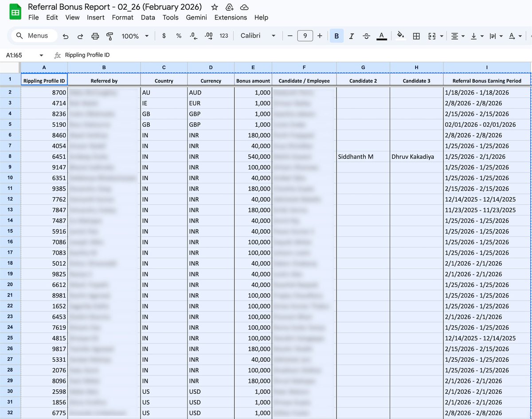Open vertical align dropdown
Screen dimensions: 532x419
click(477, 36)
